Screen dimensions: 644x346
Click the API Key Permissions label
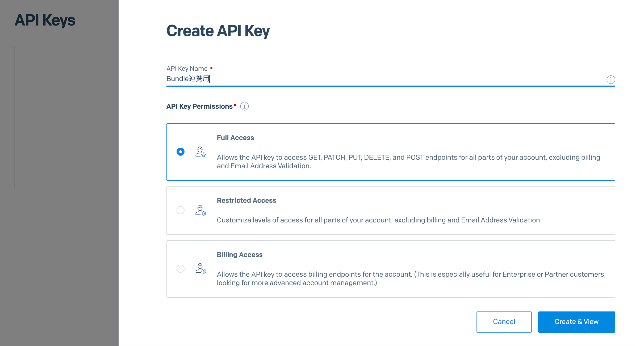[199, 106]
